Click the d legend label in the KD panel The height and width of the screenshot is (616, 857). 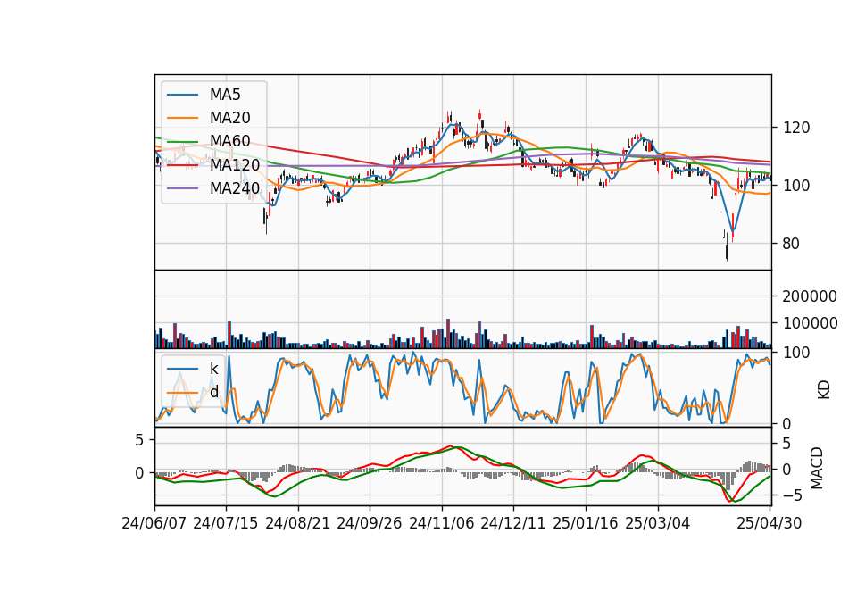tap(213, 392)
